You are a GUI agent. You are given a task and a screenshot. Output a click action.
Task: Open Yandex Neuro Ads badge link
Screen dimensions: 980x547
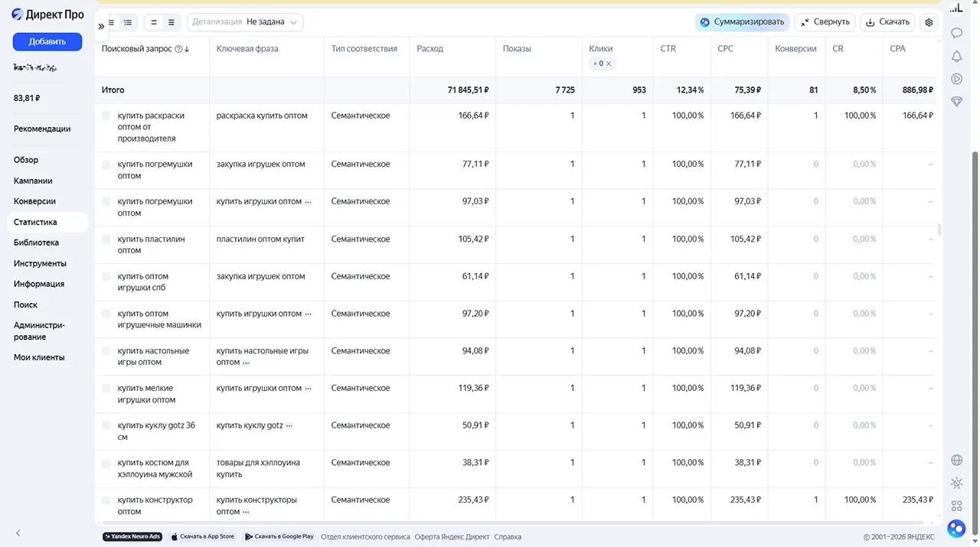[x=132, y=536]
